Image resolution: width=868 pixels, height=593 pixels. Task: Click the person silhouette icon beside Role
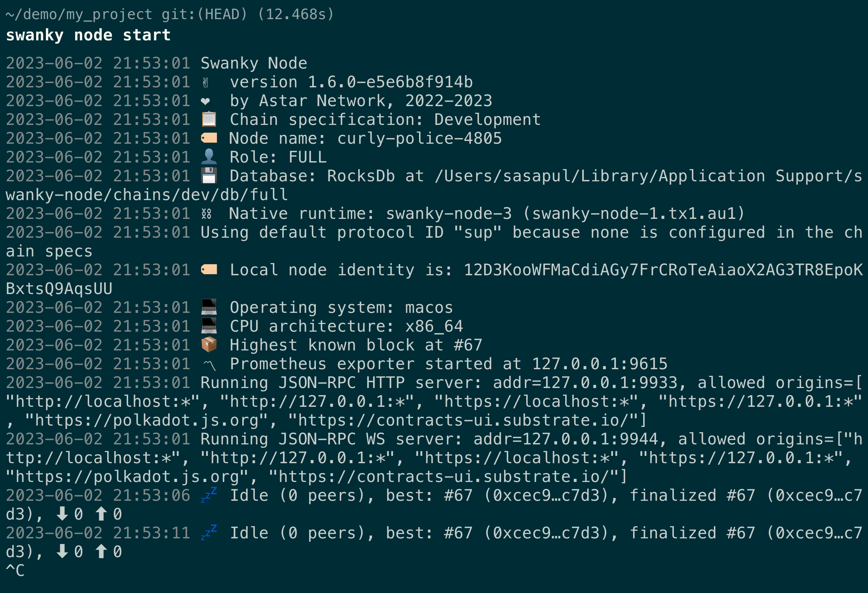tap(209, 157)
